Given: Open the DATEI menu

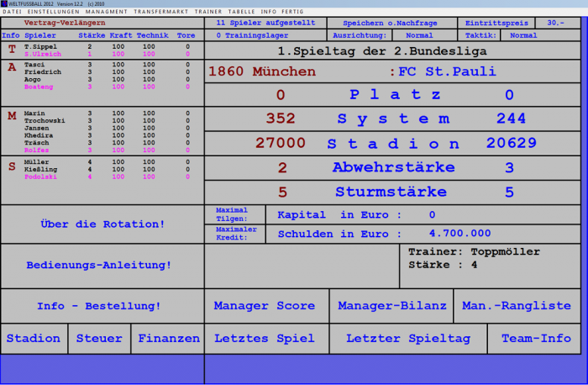Looking at the screenshot, I should pyautogui.click(x=12, y=12).
